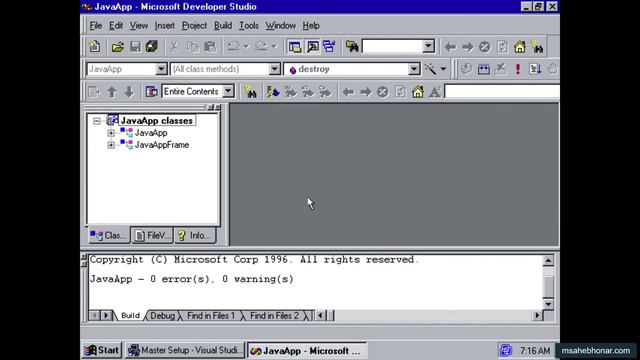Open WizardBar actions dropdown arrow

coord(443,69)
